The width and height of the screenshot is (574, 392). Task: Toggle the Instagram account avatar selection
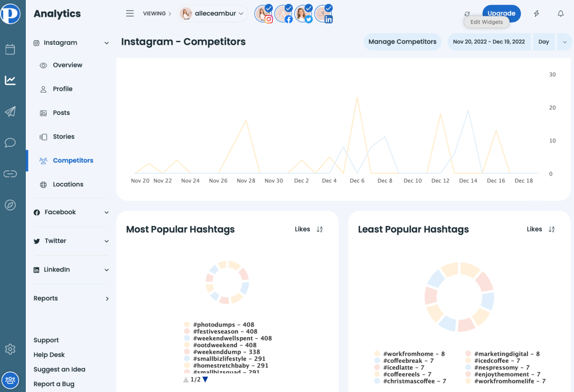pos(263,14)
